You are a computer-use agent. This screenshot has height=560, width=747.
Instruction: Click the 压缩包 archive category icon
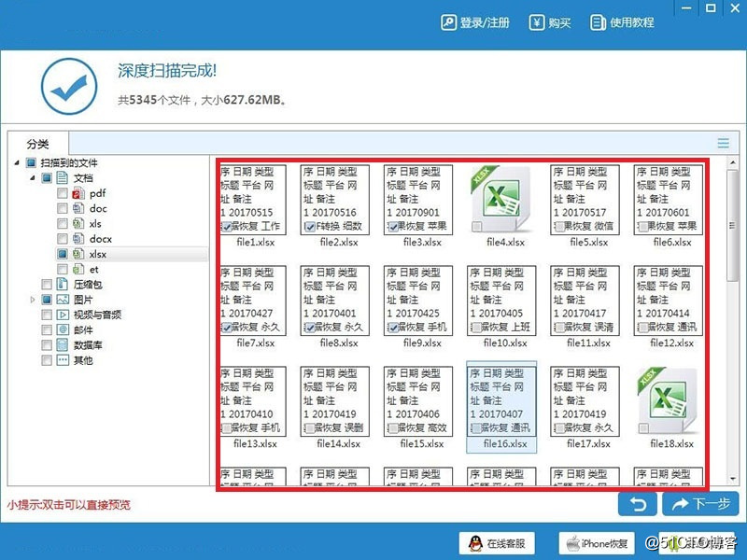pos(63,285)
